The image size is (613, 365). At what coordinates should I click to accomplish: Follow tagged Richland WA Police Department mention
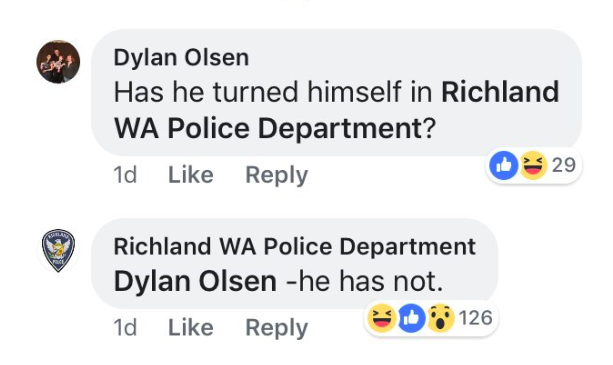pos(336,110)
